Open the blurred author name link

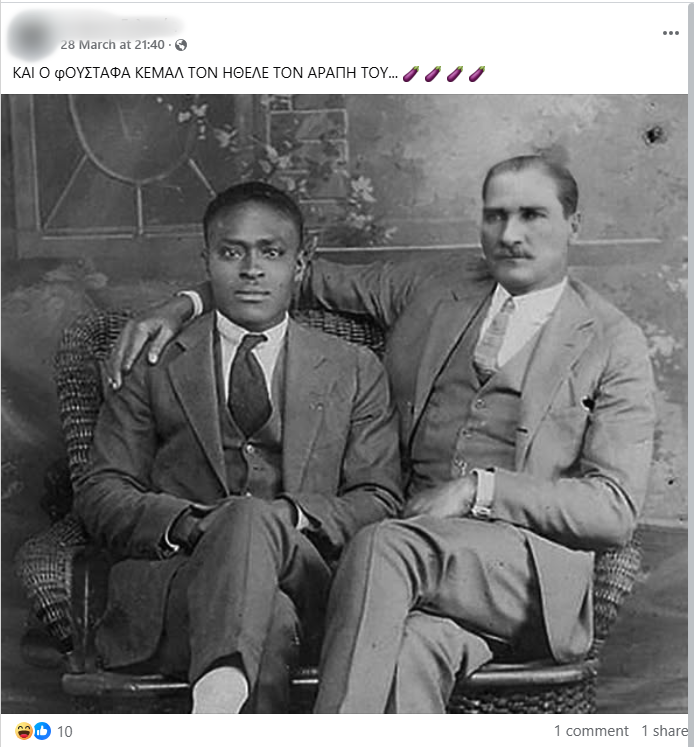coord(121,24)
